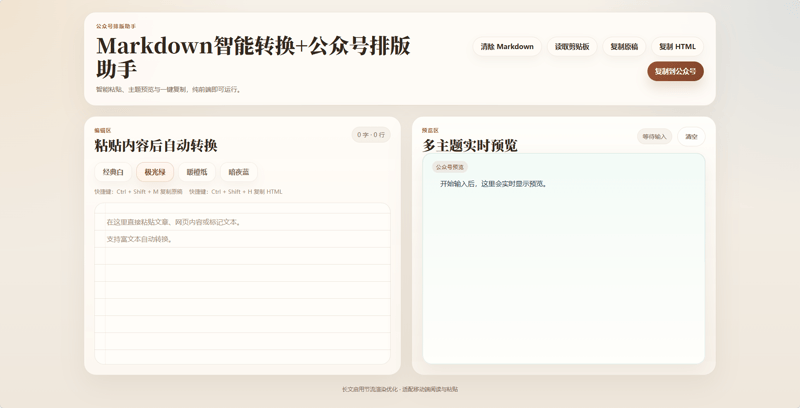Click the heading 粘贴内容后自动转换
This screenshot has height=408, width=800.
coord(156,146)
